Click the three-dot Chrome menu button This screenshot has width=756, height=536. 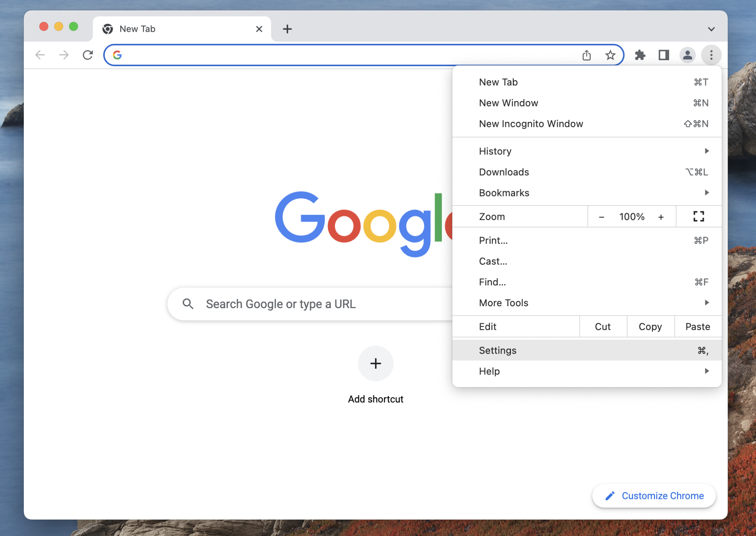pos(711,55)
